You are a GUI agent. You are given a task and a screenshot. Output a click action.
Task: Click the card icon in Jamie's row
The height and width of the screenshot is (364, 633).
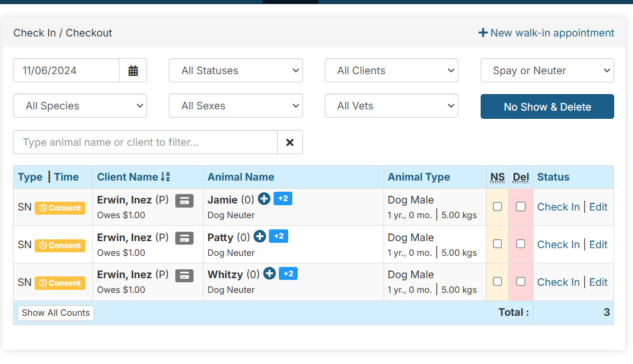(x=184, y=201)
